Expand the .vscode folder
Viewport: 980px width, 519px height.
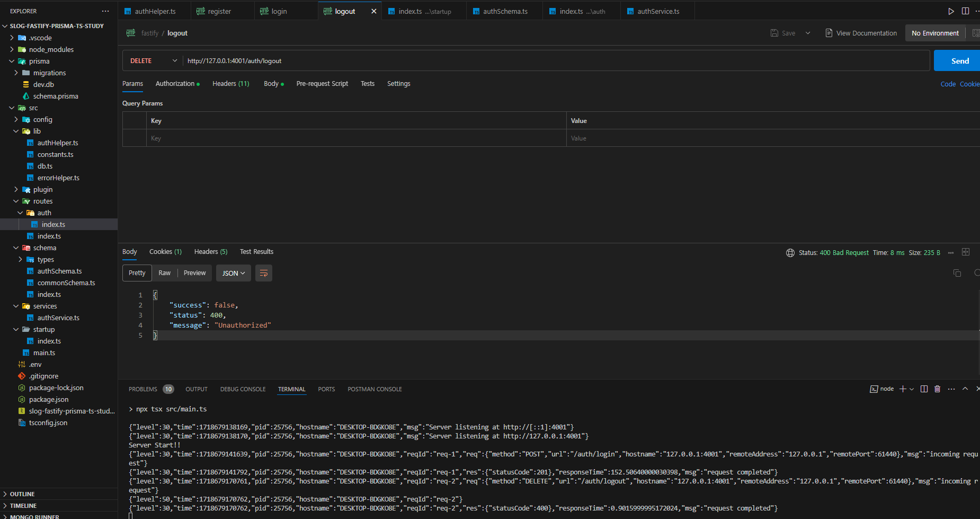pos(12,38)
